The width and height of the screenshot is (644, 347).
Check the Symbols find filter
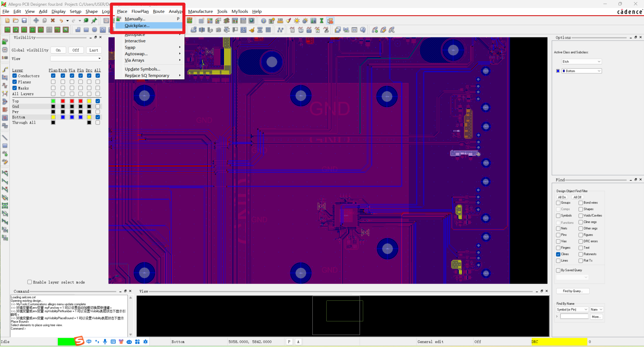click(x=558, y=216)
